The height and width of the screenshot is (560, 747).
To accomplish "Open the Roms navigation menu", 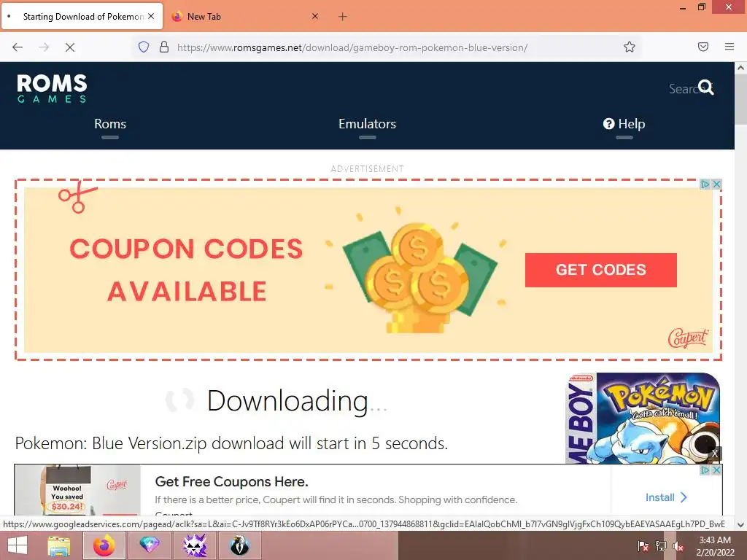I will (110, 124).
